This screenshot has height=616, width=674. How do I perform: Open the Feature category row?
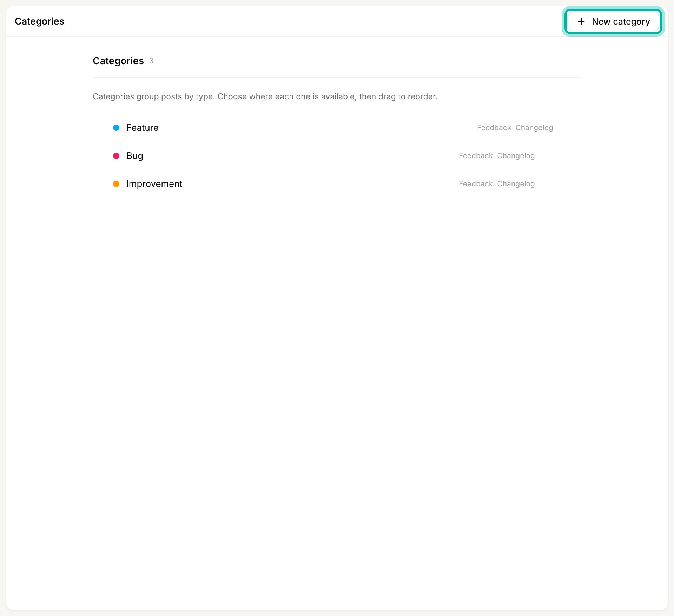coord(337,128)
